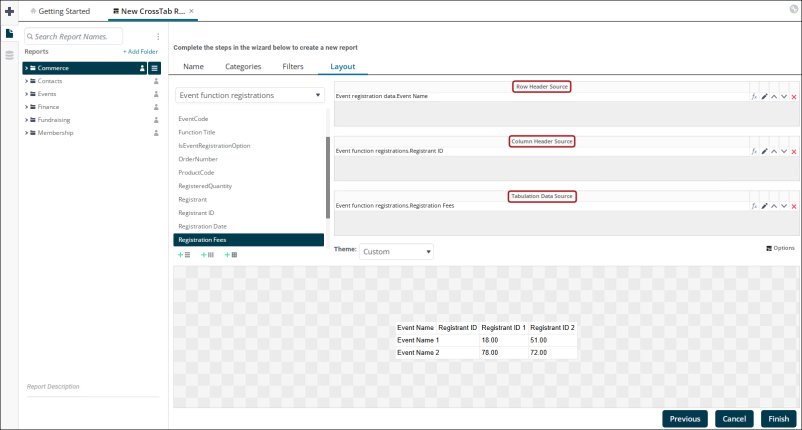This screenshot has width=802, height=430.
Task: Click the Cancel button
Action: (734, 419)
